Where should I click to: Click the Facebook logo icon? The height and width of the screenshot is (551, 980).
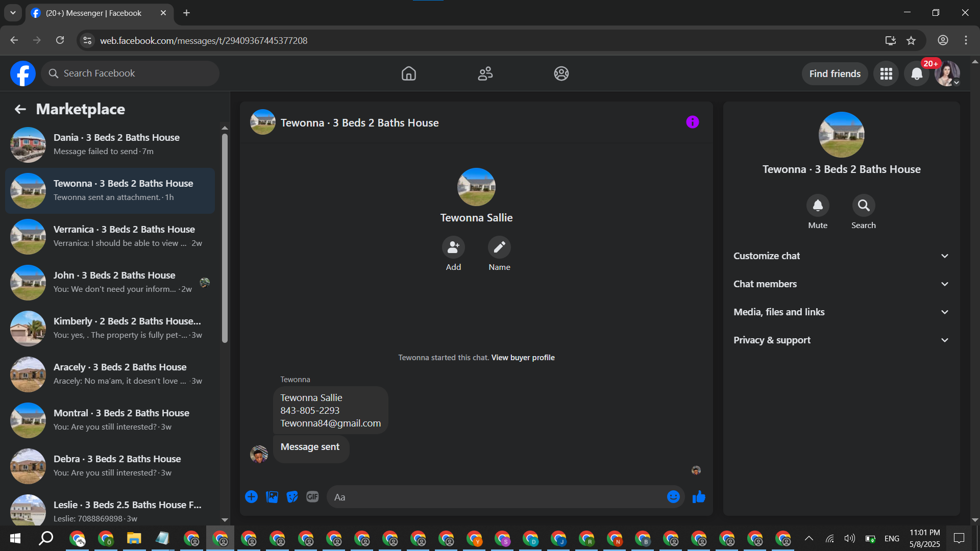[23, 73]
